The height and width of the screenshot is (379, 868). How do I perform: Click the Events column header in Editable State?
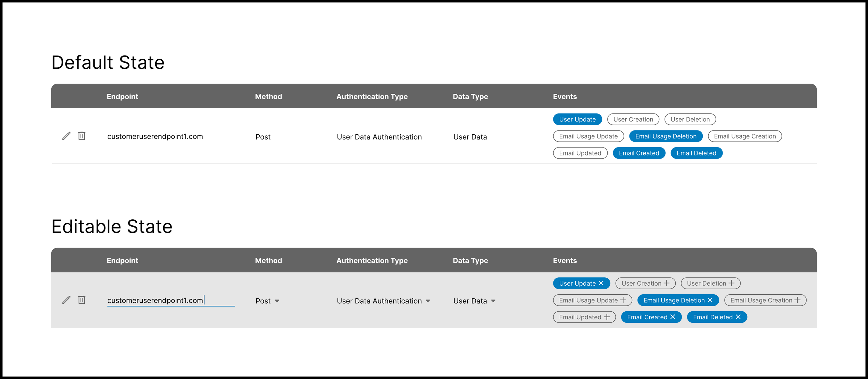coord(565,261)
